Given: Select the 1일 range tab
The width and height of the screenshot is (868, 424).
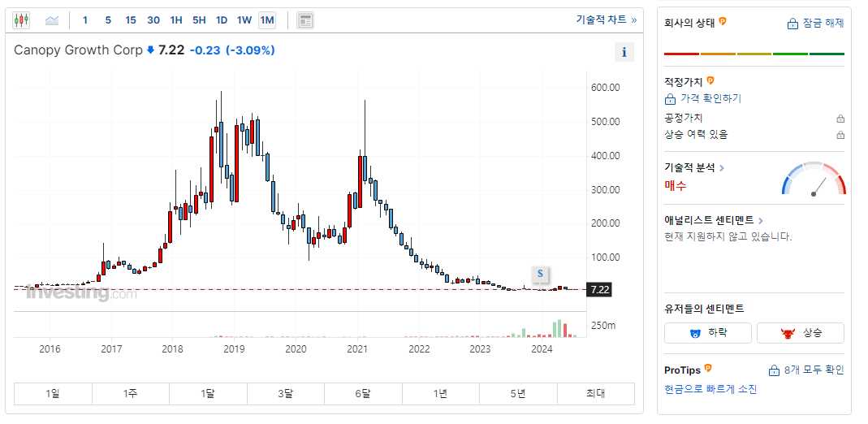Looking at the screenshot, I should pos(53,394).
